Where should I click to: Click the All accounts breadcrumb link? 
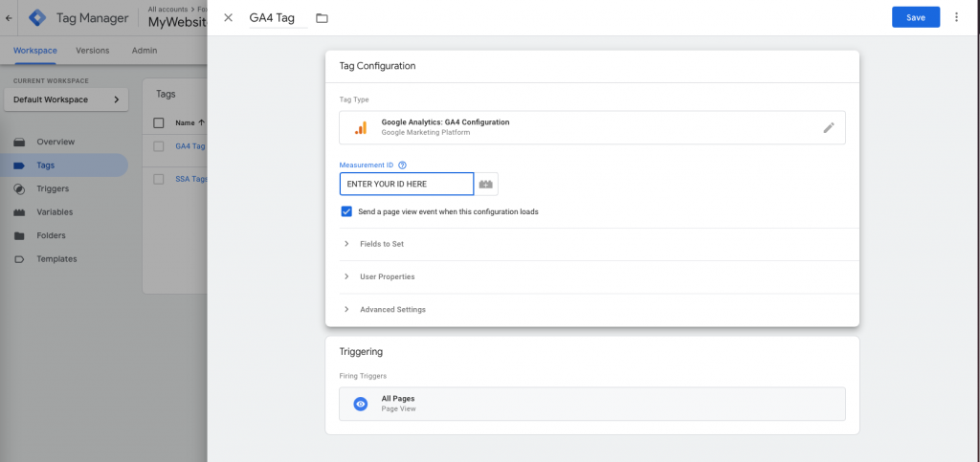[x=167, y=10]
